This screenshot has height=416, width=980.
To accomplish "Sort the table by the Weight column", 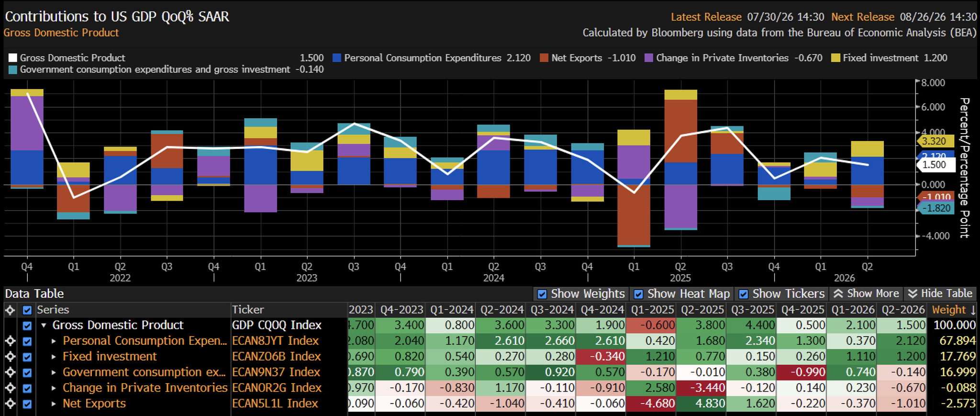I will pos(954,310).
